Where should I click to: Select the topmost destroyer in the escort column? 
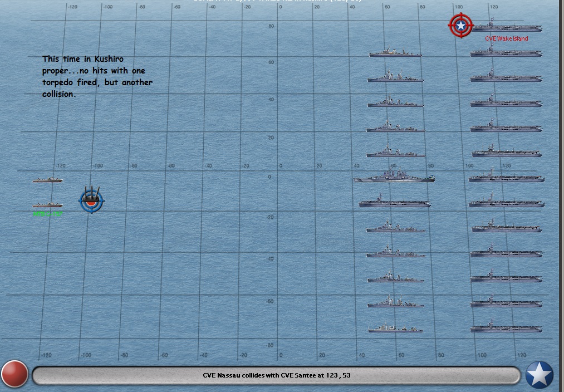click(x=395, y=52)
